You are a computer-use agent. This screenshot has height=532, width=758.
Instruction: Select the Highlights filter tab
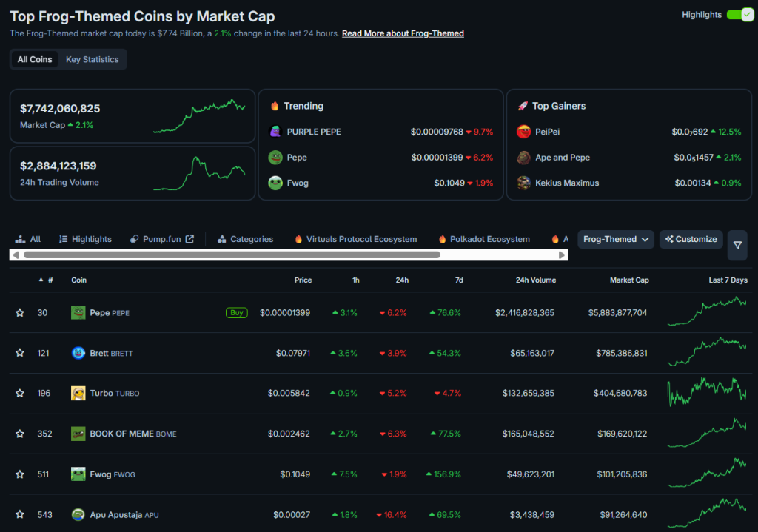coord(85,239)
